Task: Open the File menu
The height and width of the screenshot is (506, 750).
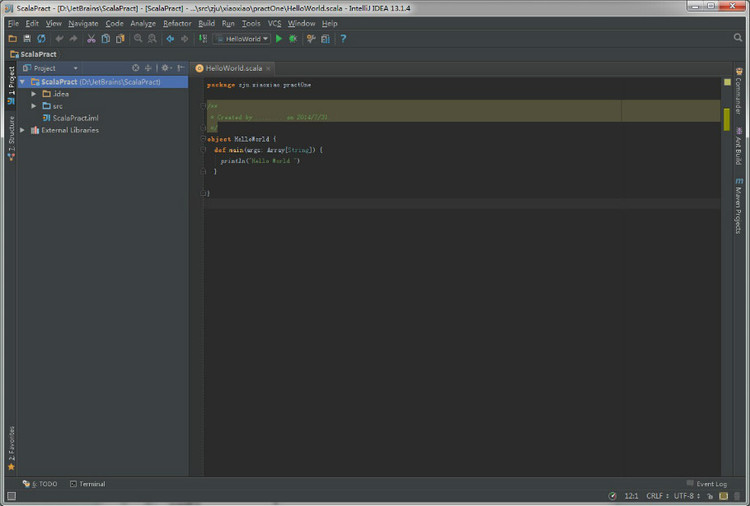Action: tap(13, 23)
